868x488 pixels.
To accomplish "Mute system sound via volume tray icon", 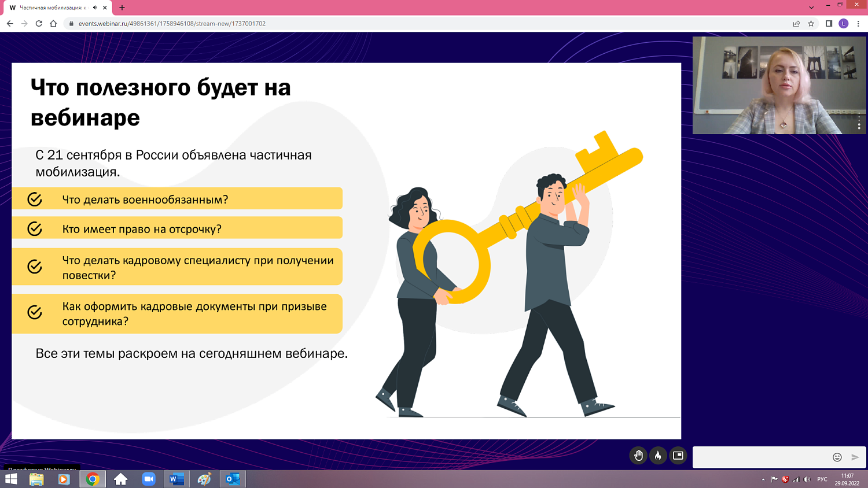I will [807, 478].
